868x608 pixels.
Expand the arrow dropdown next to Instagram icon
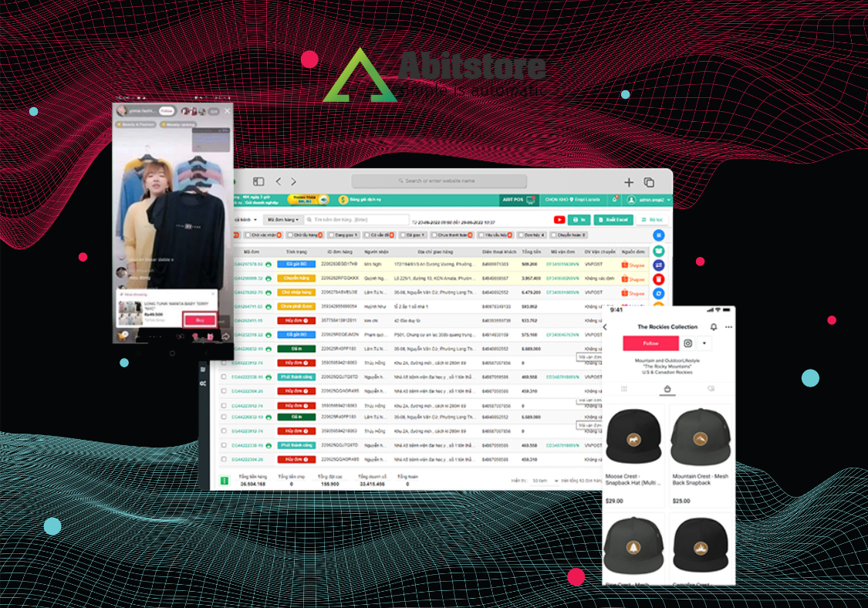point(704,343)
